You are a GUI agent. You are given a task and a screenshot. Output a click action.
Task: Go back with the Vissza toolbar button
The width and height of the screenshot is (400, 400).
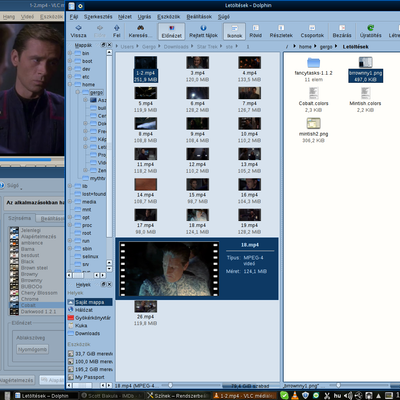[78, 31]
